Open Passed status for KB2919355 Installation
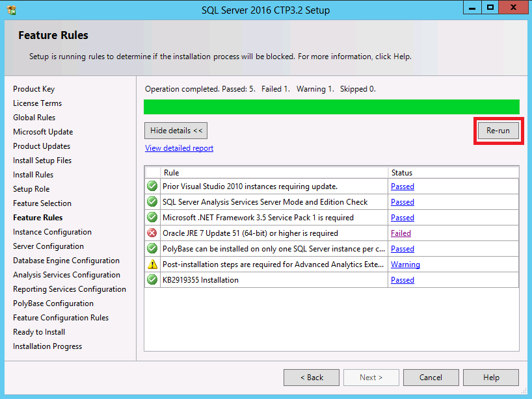 pos(403,280)
